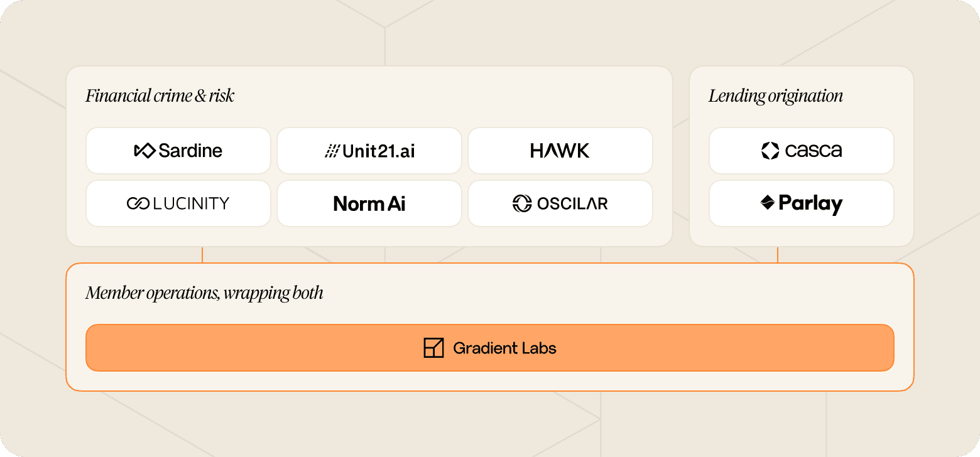The width and height of the screenshot is (980, 457).
Task: Click the Sardine logo icon
Action: coord(144,151)
